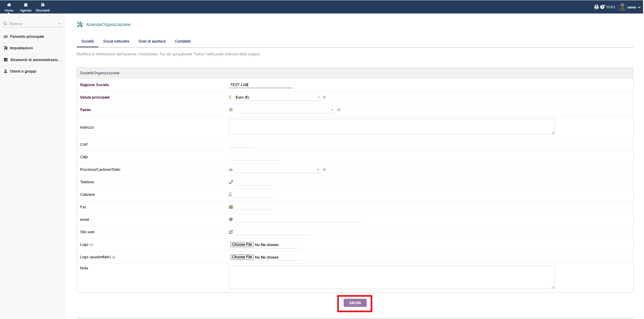Switch to the Social networks tab
The height and width of the screenshot is (319, 644).
(x=116, y=42)
